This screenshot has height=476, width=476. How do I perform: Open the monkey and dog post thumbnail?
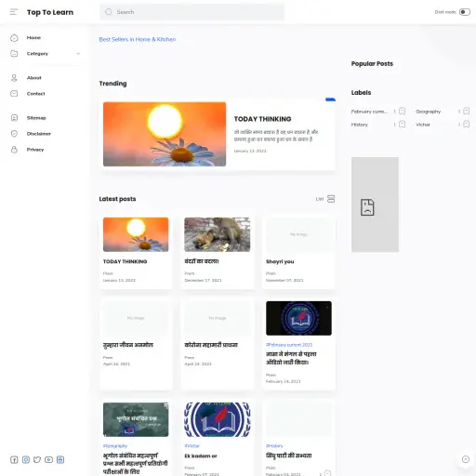click(x=218, y=234)
